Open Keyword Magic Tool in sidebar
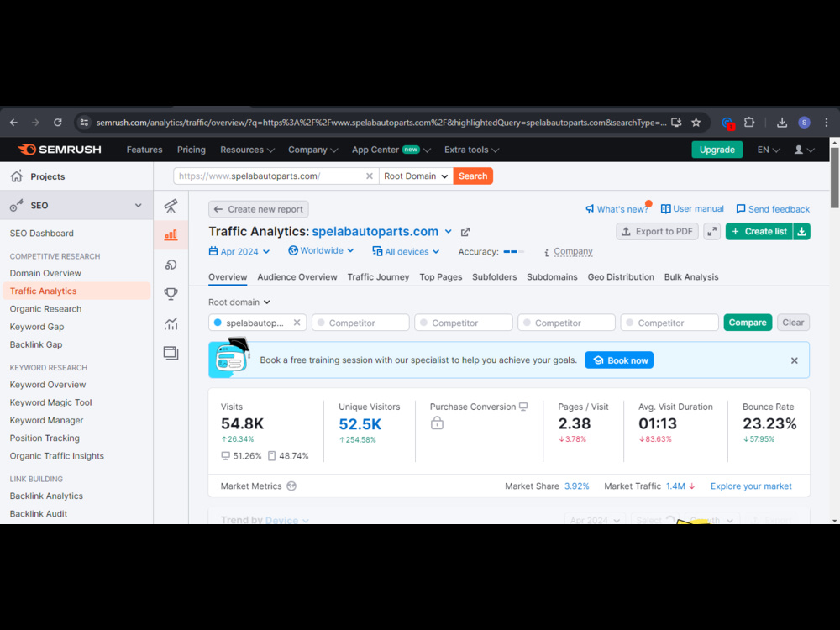 (50, 402)
